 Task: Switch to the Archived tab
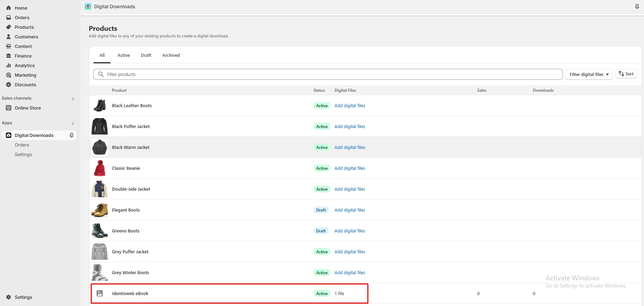tap(171, 55)
